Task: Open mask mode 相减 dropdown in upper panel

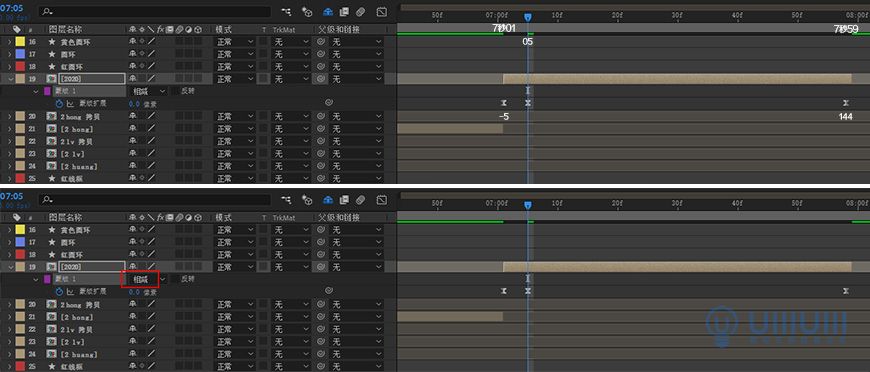Action: click(148, 91)
